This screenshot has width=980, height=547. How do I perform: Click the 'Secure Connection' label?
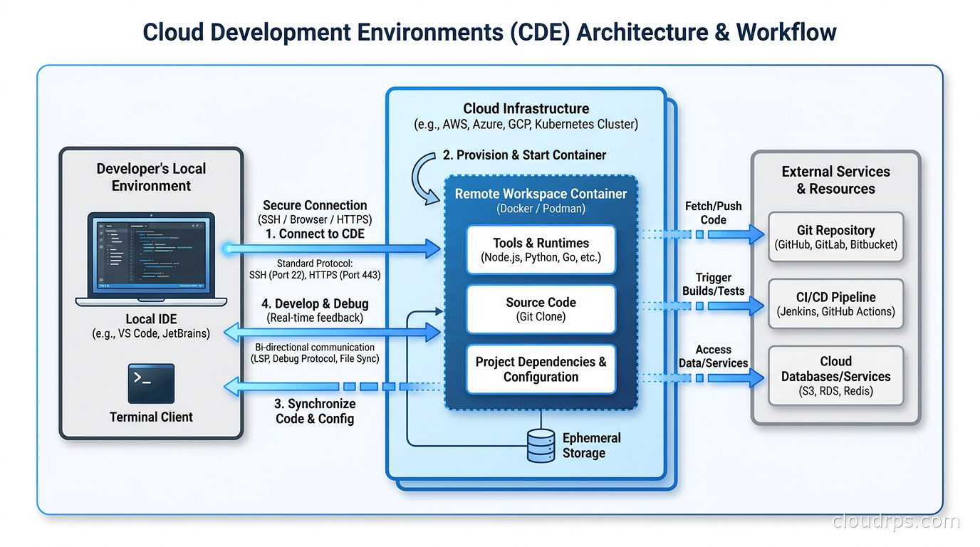[315, 205]
